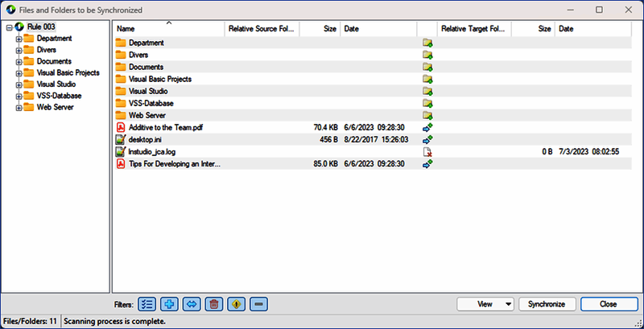Toggle the gray minus 'excluded' filter
This screenshot has height=329, width=644.
258,304
